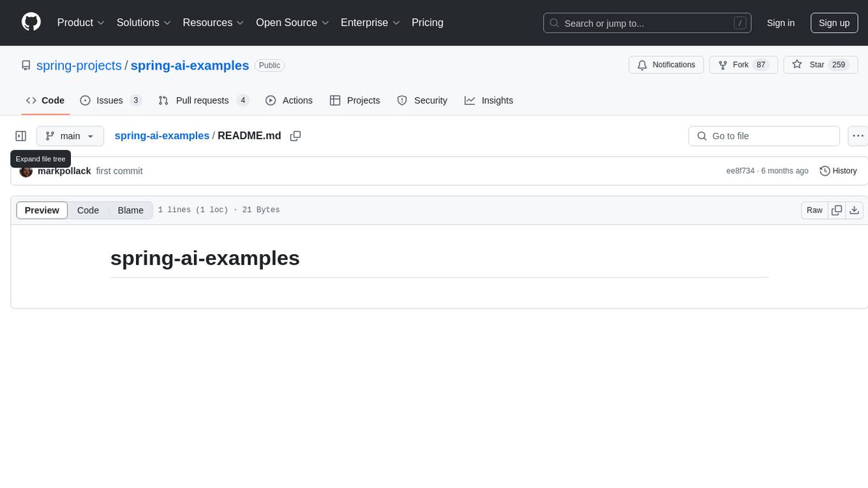Switch to the Code tab
Screen dimensions: 868x488
tap(45, 100)
